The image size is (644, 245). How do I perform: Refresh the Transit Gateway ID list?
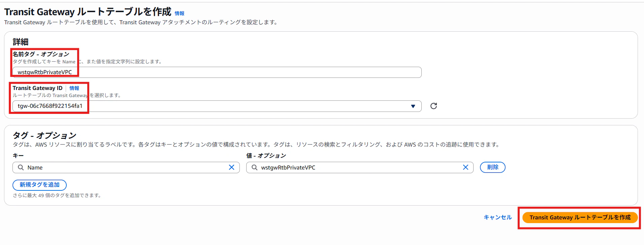pos(433,106)
